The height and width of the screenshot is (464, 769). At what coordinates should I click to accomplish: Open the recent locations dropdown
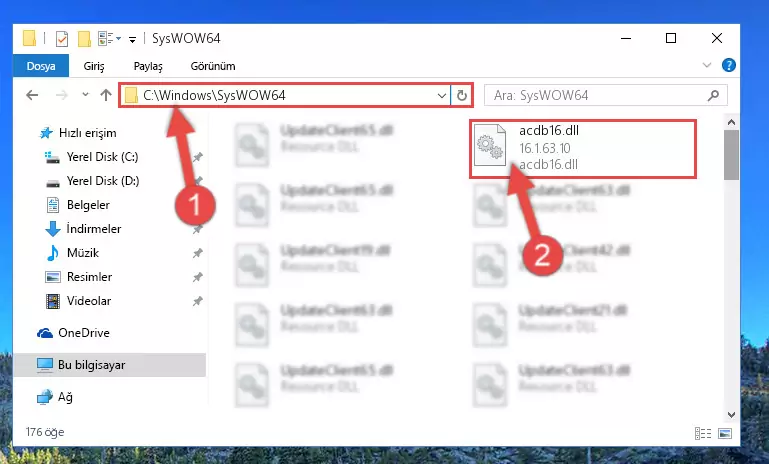85,95
